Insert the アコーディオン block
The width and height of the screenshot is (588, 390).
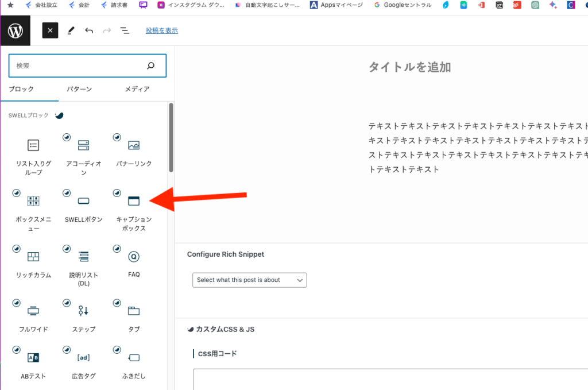tap(84, 154)
